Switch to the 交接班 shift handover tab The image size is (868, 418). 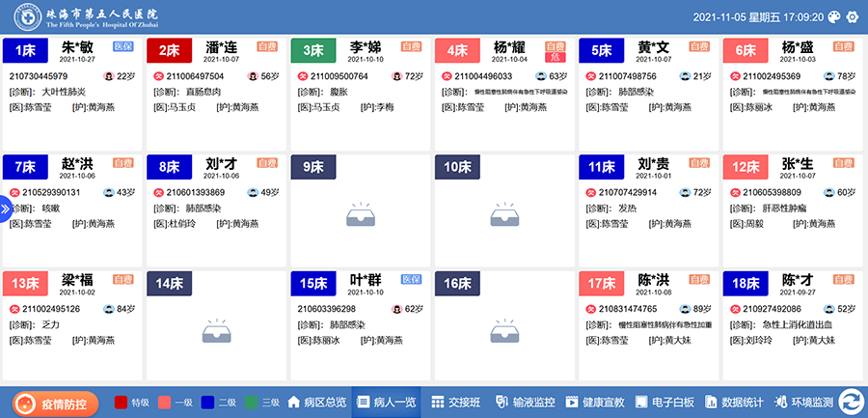pyautogui.click(x=456, y=402)
